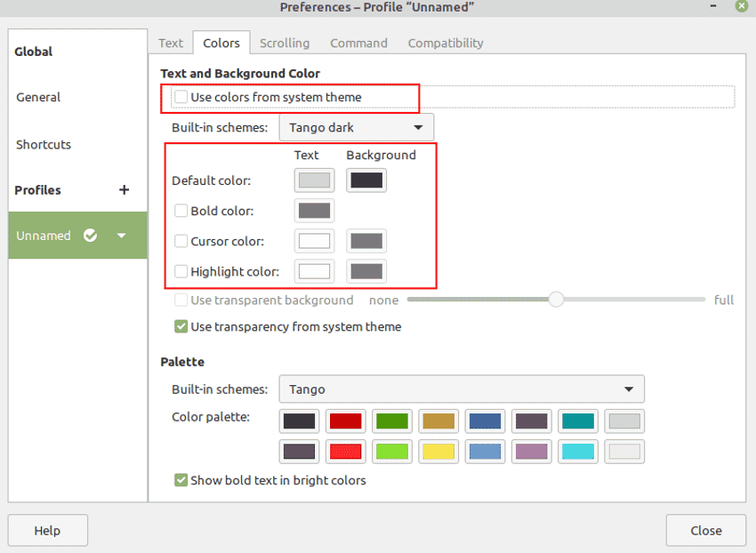Pick the cursor text color swatch
Screen dimensions: 756x553
click(x=314, y=241)
